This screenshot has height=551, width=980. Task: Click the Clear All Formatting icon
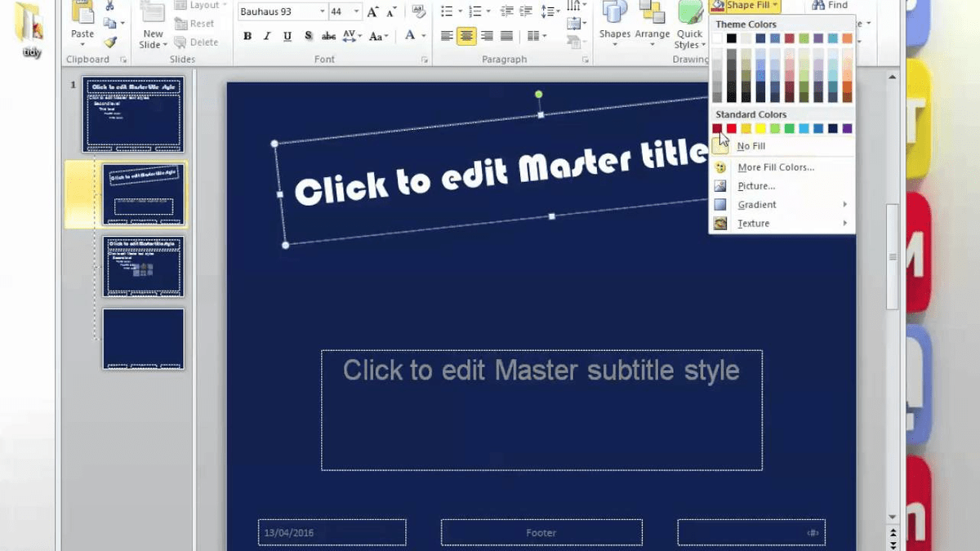419,12
